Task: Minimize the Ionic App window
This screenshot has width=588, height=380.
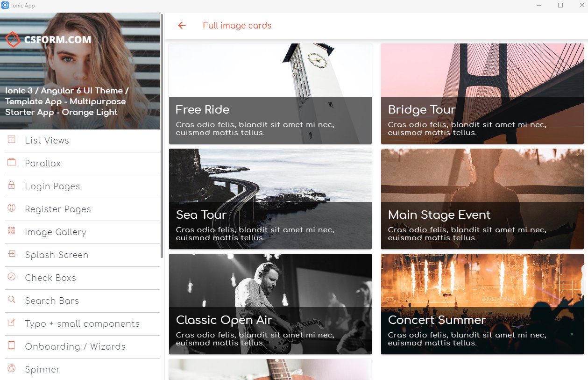Action: click(539, 5)
